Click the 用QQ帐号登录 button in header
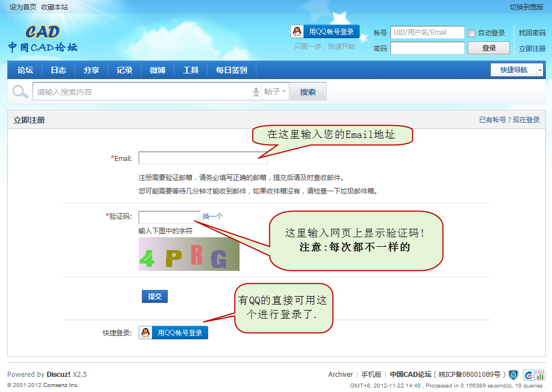 click(x=325, y=31)
